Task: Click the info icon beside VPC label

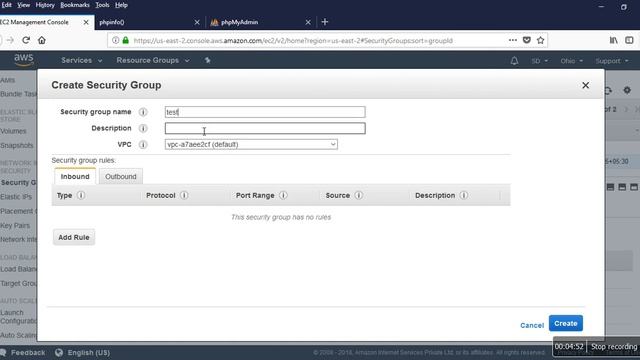Action: pyautogui.click(x=143, y=144)
